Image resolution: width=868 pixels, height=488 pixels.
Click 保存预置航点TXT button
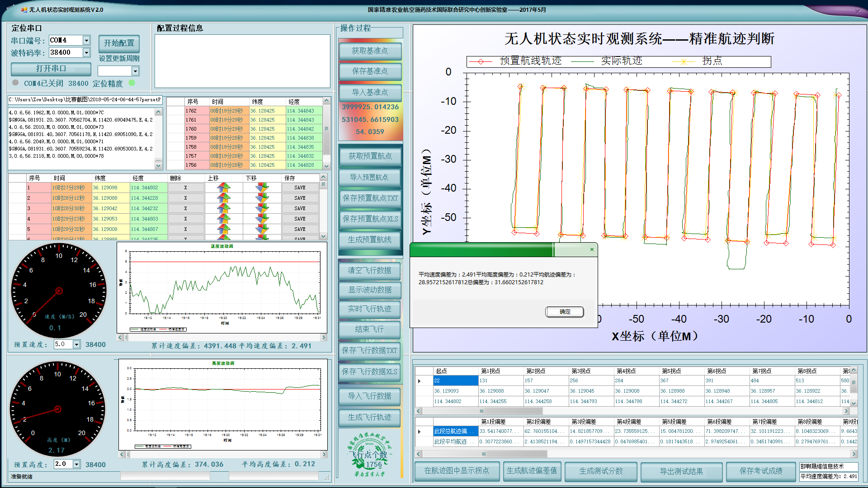pyautogui.click(x=370, y=198)
